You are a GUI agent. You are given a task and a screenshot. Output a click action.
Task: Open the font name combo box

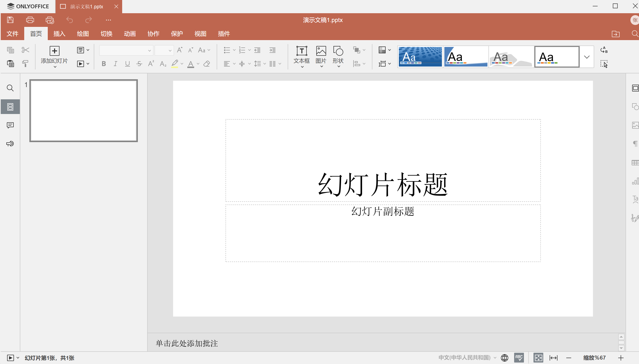point(126,50)
